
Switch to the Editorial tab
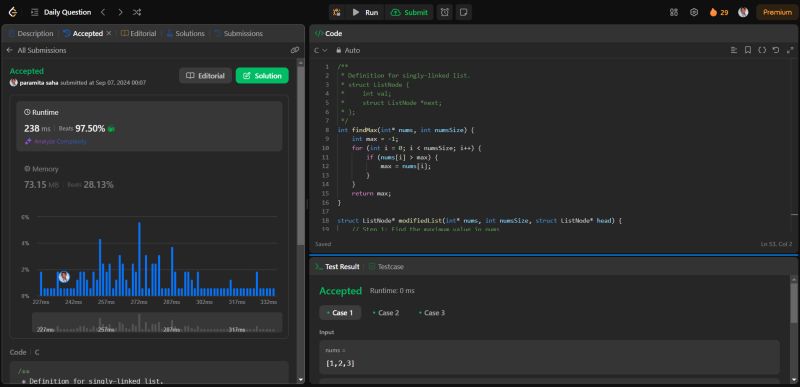click(x=139, y=34)
